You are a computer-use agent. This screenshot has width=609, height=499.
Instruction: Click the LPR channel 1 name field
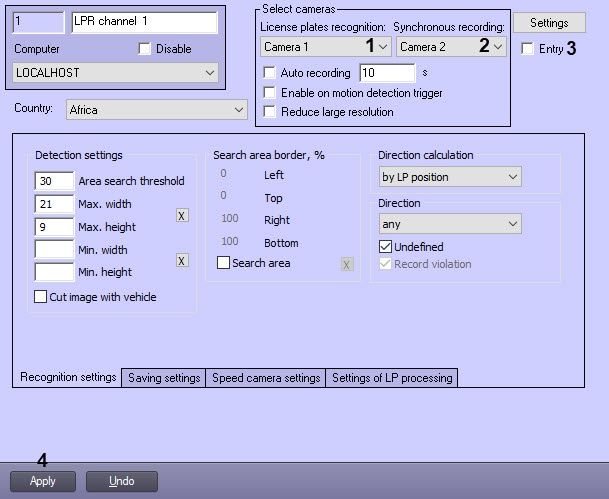[144, 21]
